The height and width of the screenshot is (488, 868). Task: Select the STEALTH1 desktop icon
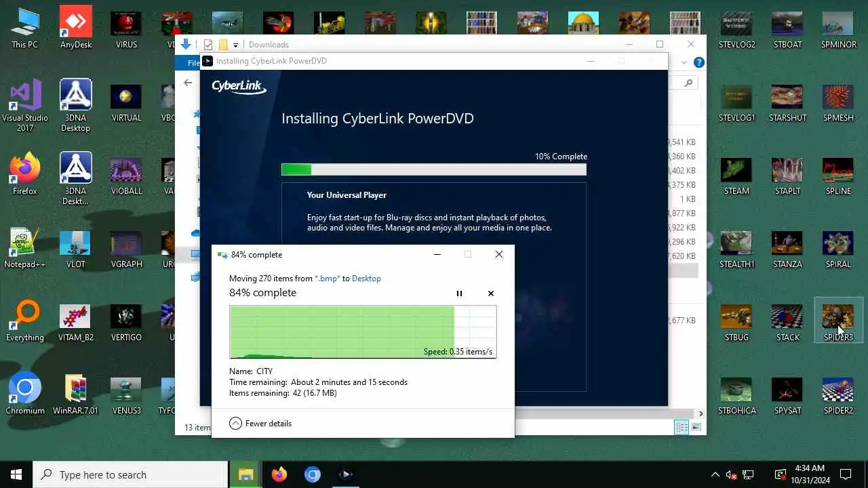click(736, 248)
